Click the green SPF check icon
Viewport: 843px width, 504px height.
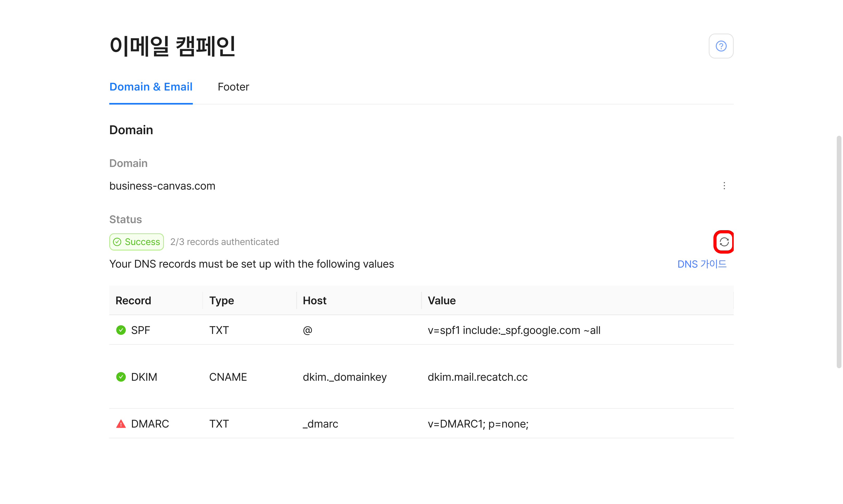[121, 330]
